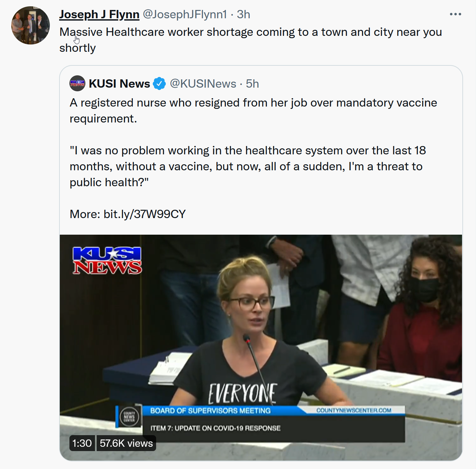Open Joseph J Flynn's profile picture
The height and width of the screenshot is (469, 476).
[31, 25]
